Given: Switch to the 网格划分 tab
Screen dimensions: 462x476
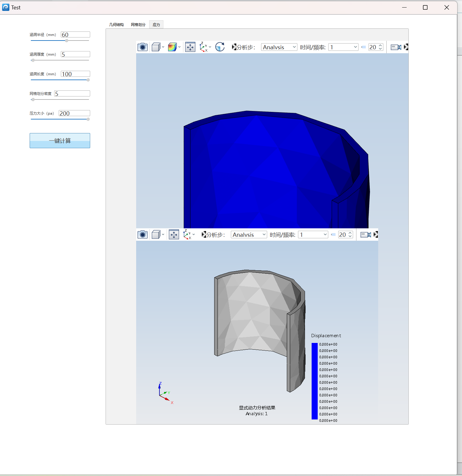Looking at the screenshot, I should click(x=138, y=25).
